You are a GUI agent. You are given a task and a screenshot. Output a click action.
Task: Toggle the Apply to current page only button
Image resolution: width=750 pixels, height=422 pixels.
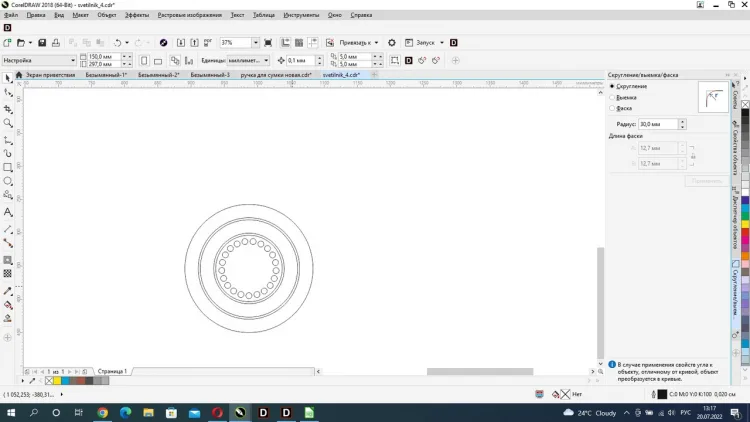point(189,61)
